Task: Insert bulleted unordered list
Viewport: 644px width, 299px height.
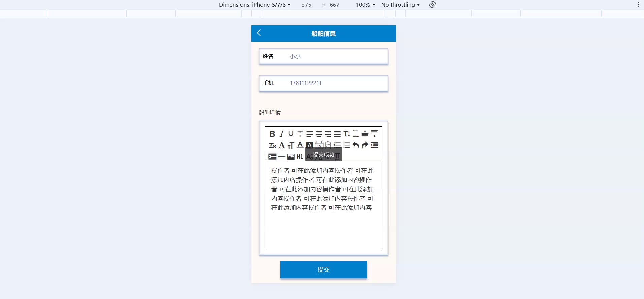Action: tap(347, 145)
